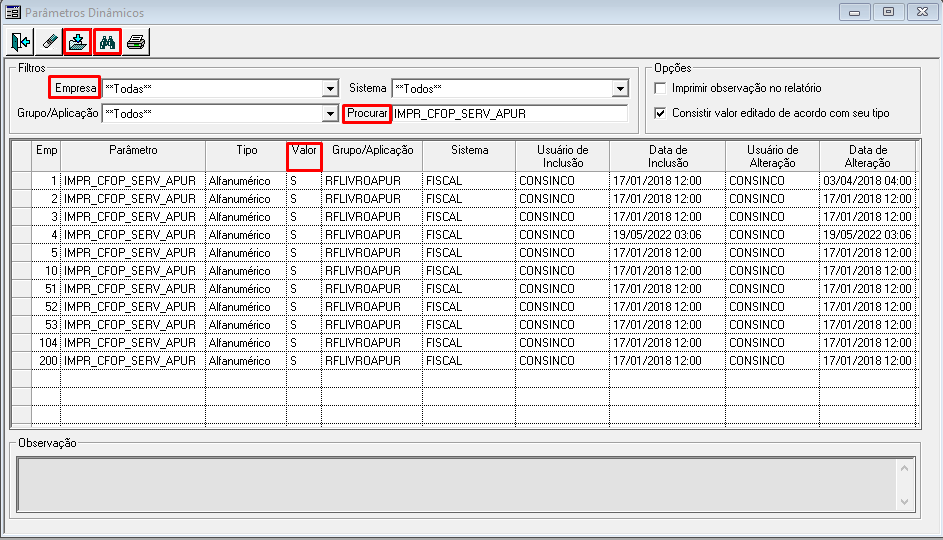Open the Grupo/Aplicação dropdown
The image size is (943, 540).
pyautogui.click(x=330, y=114)
